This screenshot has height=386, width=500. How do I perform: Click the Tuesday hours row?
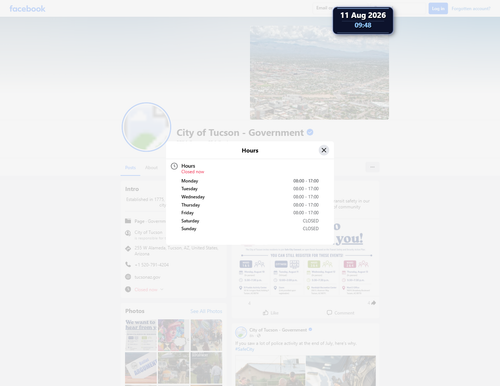pyautogui.click(x=250, y=189)
